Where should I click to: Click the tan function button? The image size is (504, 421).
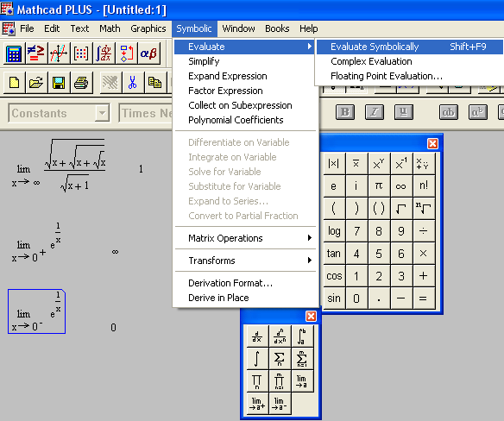(x=334, y=254)
